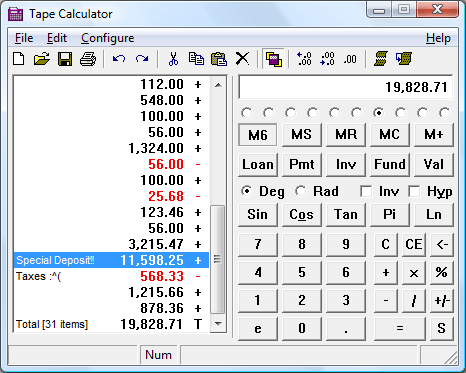Image resolution: width=466 pixels, height=373 pixels.
Task: Click the CE clear entry button
Action: point(414,244)
